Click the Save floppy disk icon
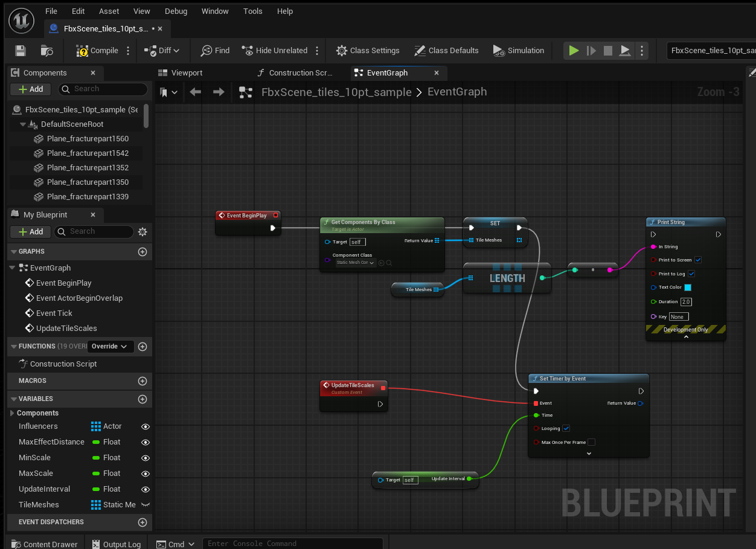Viewport: 756px width, 549px height. pyautogui.click(x=21, y=51)
